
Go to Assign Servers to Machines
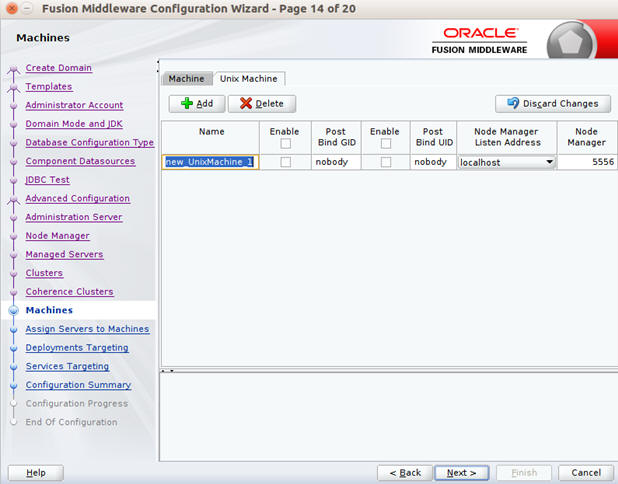(x=87, y=329)
